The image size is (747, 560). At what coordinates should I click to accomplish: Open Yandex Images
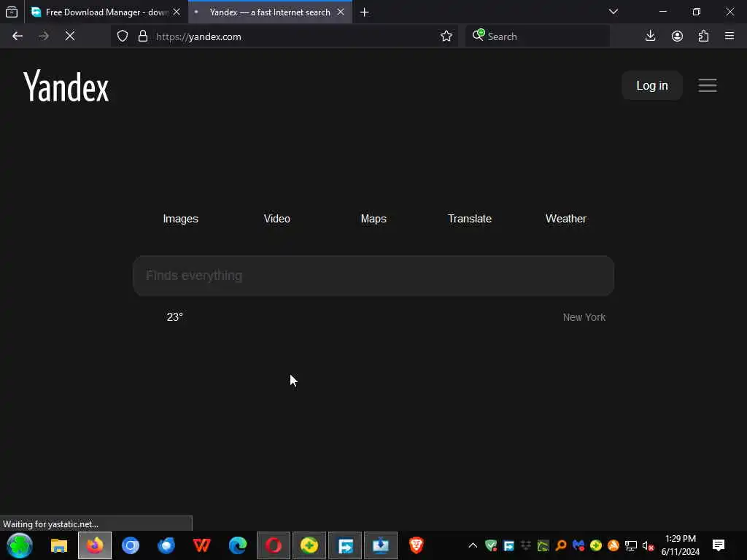point(181,219)
